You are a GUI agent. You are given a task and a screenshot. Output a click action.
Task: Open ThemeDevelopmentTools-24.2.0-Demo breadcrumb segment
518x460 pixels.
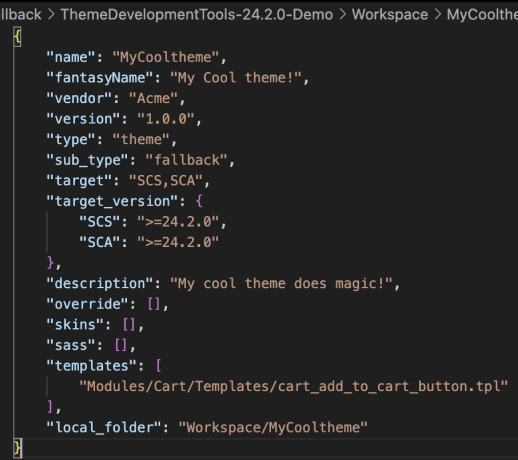click(197, 15)
